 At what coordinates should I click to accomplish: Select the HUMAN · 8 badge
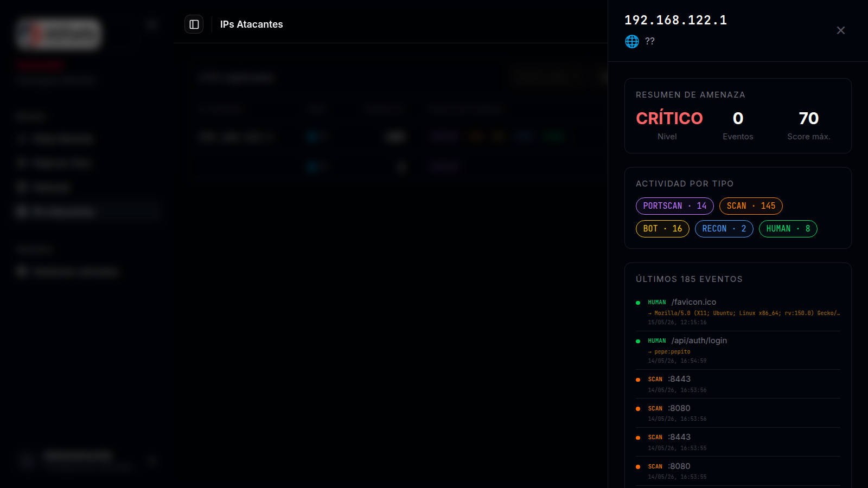788,229
